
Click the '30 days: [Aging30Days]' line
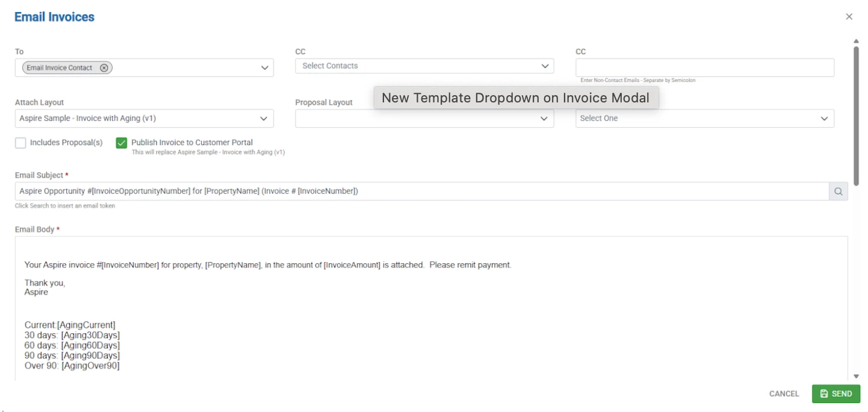coord(72,336)
